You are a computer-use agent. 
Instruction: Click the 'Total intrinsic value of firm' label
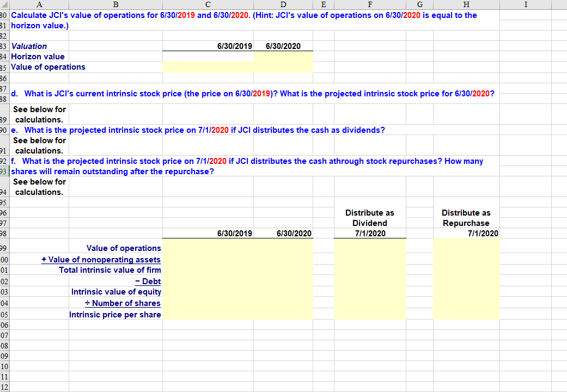tap(110, 269)
